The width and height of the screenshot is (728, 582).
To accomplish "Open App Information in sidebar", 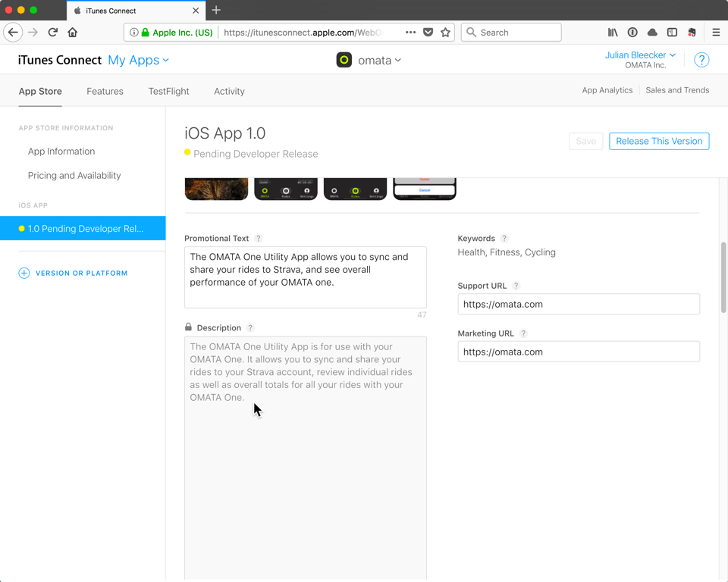I will click(x=61, y=152).
